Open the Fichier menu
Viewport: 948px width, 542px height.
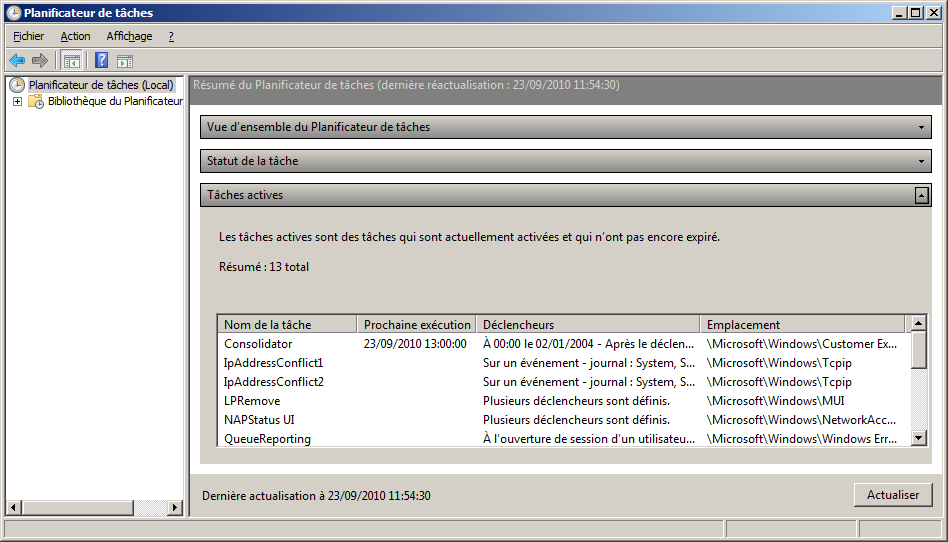click(x=29, y=36)
